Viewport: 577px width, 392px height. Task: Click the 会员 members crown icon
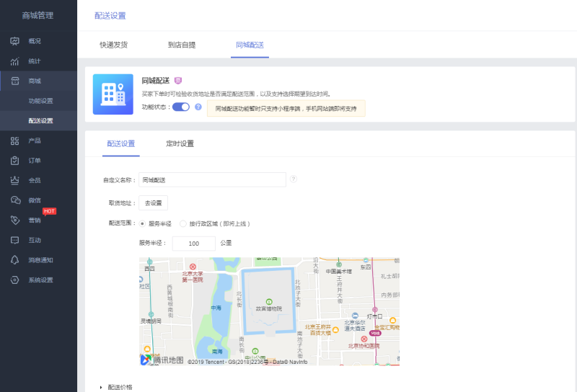14,180
